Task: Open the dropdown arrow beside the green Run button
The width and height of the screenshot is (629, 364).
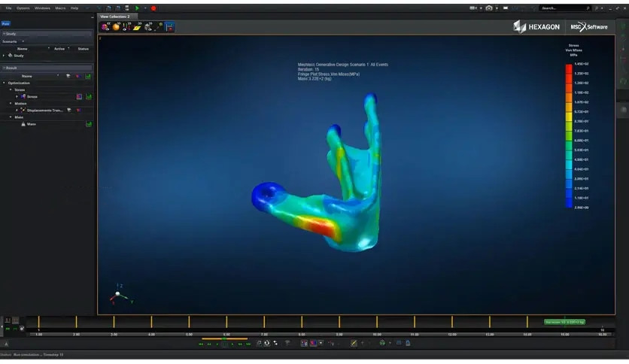Action: (x=144, y=8)
